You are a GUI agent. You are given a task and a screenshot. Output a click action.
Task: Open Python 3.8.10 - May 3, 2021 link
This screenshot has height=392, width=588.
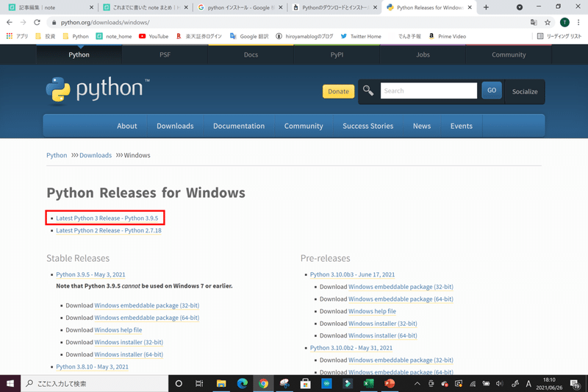[93, 366]
